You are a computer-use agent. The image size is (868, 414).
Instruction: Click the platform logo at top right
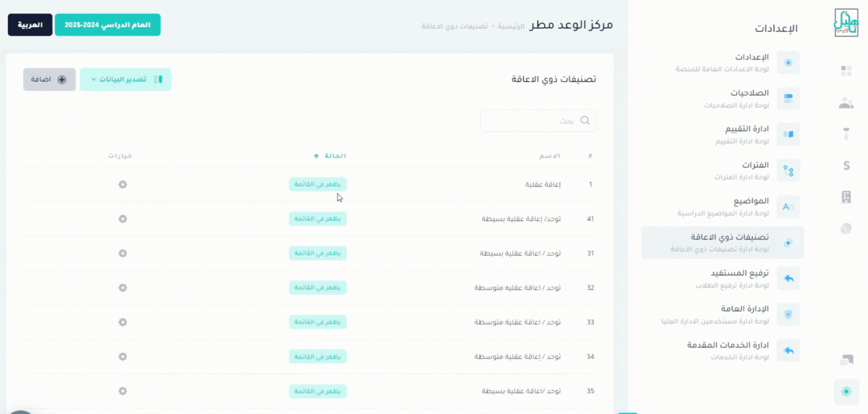(846, 23)
